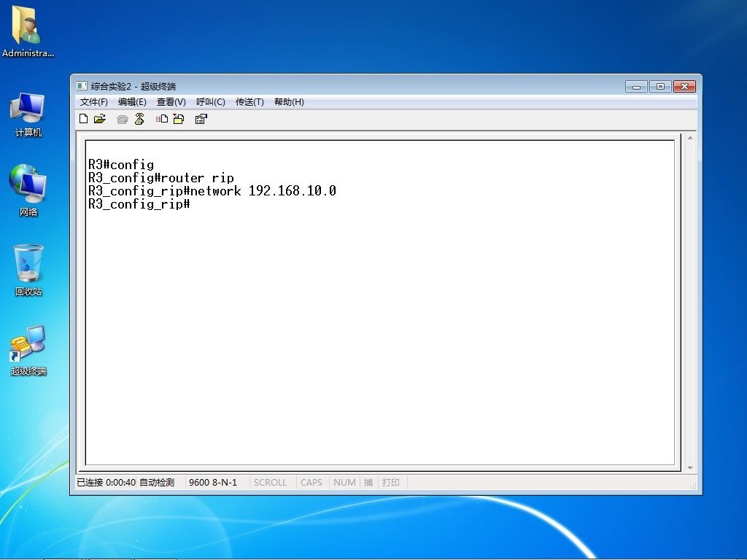Maximize the 超级终端 window

660,86
